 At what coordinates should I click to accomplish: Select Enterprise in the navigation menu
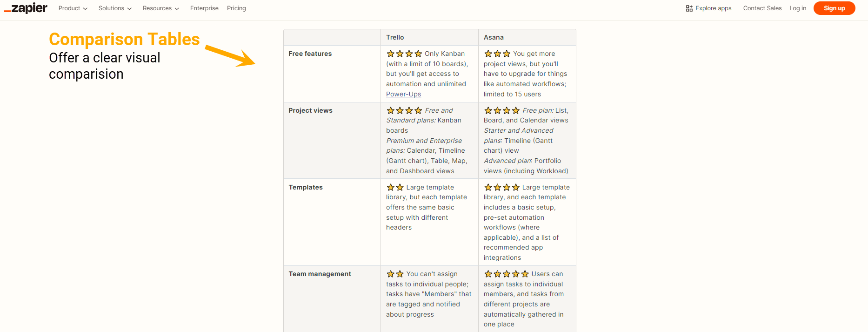[x=204, y=8]
